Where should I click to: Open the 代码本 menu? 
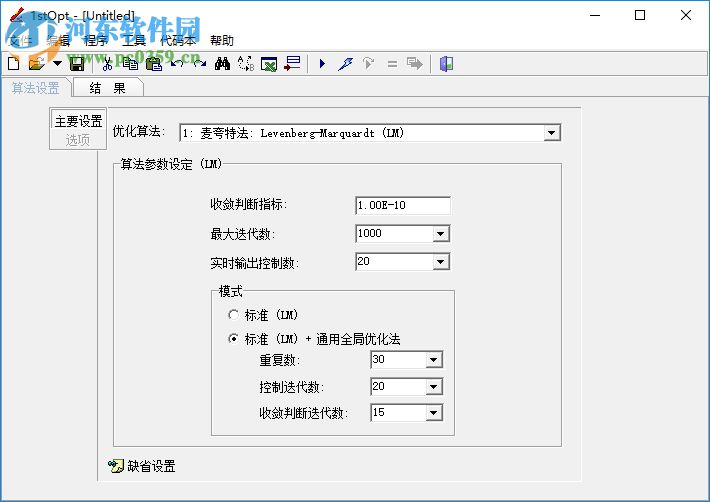click(178, 41)
